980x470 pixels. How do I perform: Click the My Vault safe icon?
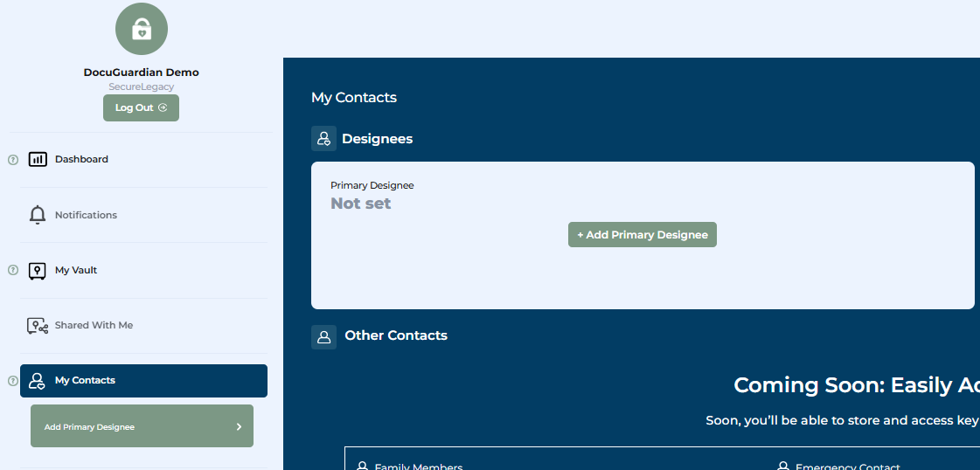[x=38, y=271]
